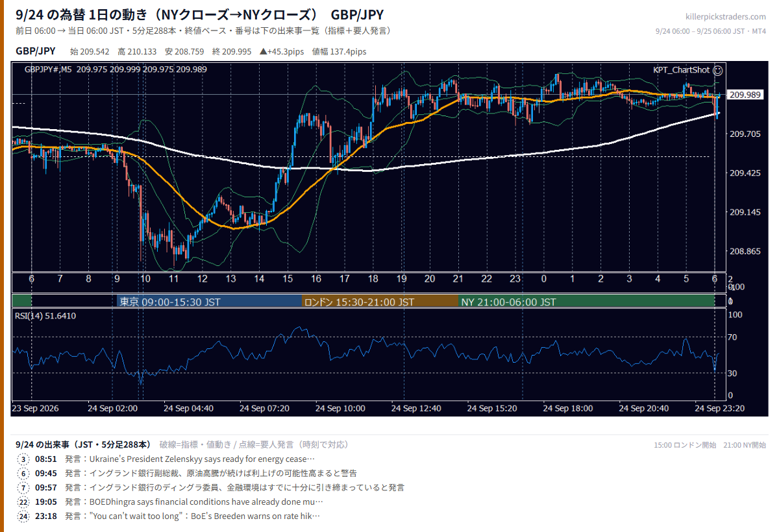Click the hour 12 label on the hour axis
This screenshot has width=779, height=532.
202,278
